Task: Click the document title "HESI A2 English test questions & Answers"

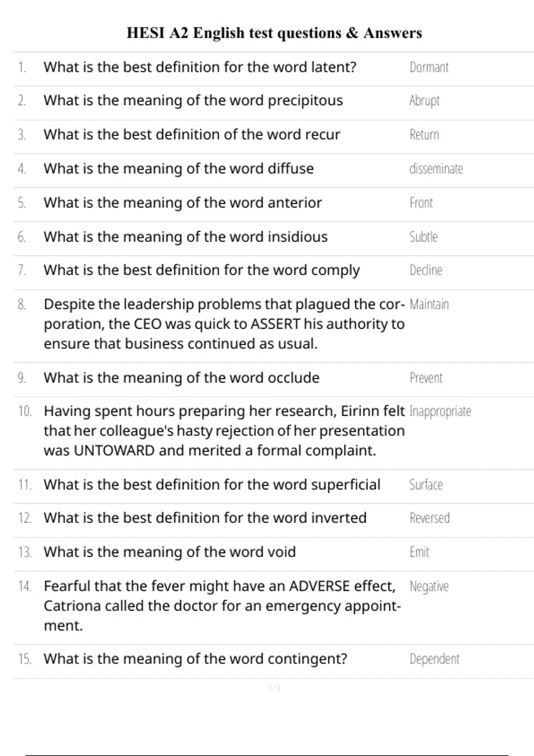Action: [x=274, y=33]
